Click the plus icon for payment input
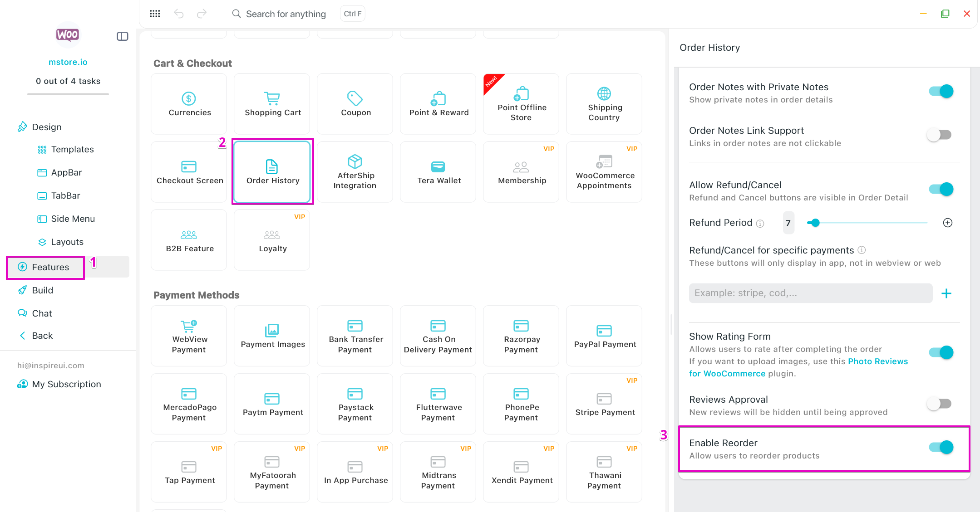Viewport: 980px width, 512px height. click(946, 293)
